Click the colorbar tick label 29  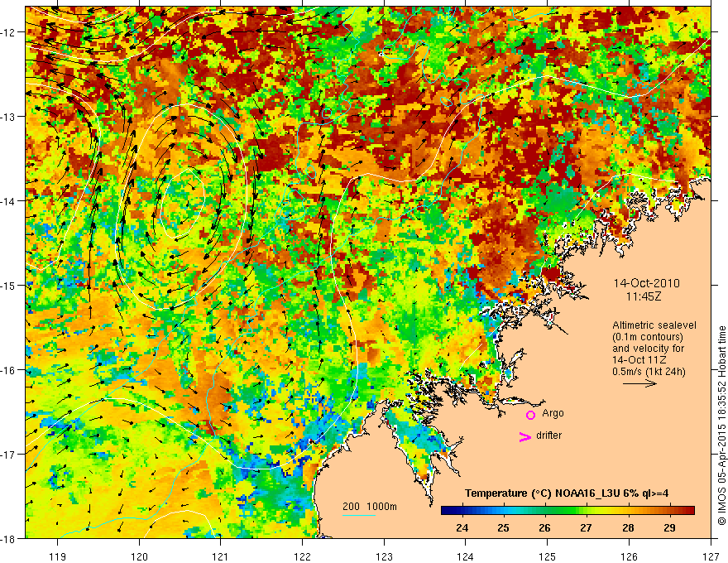pyautogui.click(x=669, y=527)
